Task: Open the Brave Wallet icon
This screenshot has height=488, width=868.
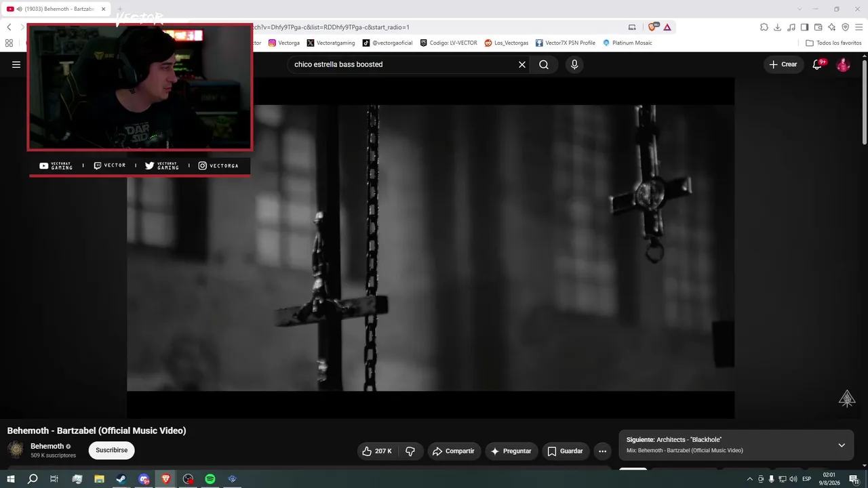Action: (818, 27)
